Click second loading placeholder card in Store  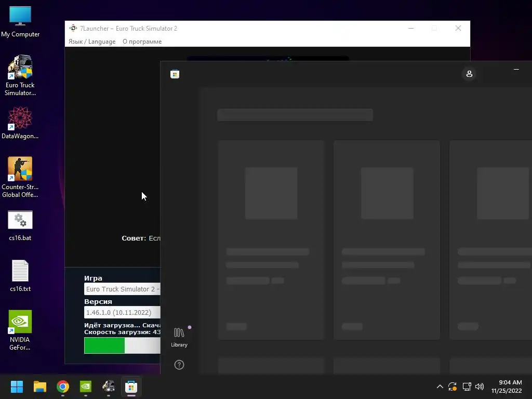pyautogui.click(x=387, y=240)
